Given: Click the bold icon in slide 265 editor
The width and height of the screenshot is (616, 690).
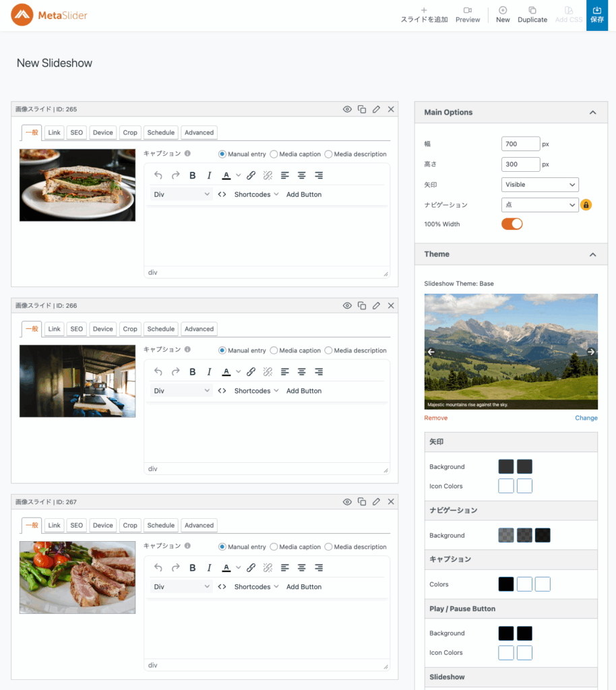Looking at the screenshot, I should coord(192,175).
